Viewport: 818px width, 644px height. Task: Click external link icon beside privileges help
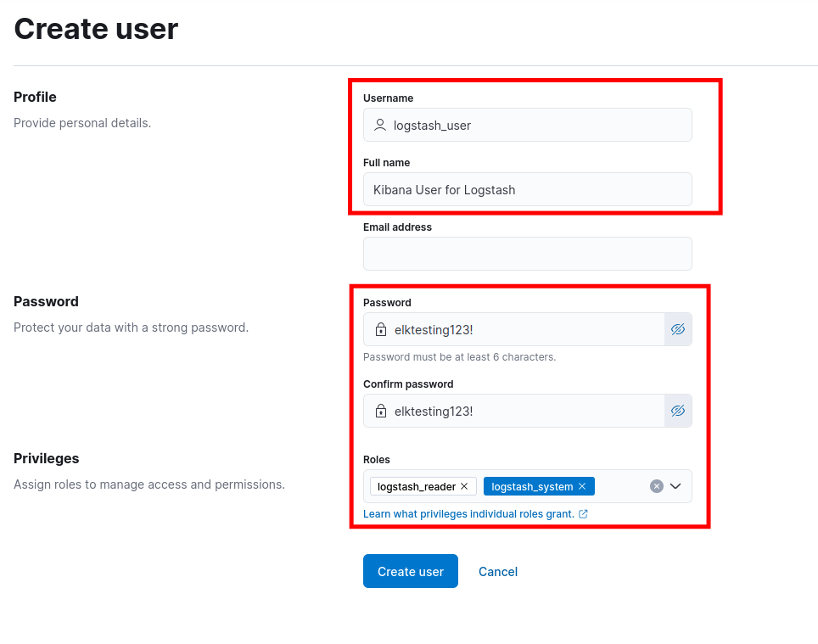(x=583, y=514)
